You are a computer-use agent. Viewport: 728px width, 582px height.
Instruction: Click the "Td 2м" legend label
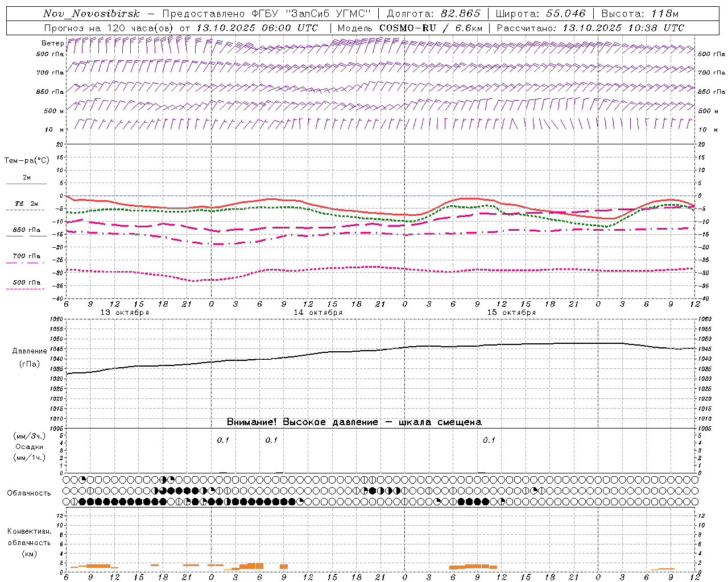click(26, 203)
